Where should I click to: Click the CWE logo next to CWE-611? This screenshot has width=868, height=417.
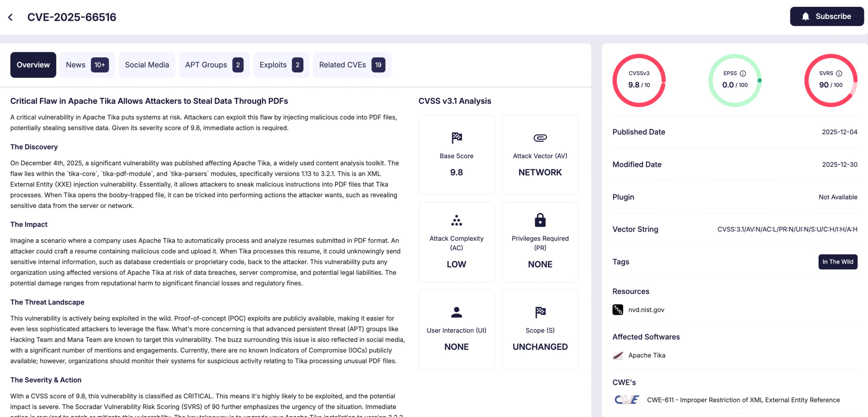click(626, 399)
